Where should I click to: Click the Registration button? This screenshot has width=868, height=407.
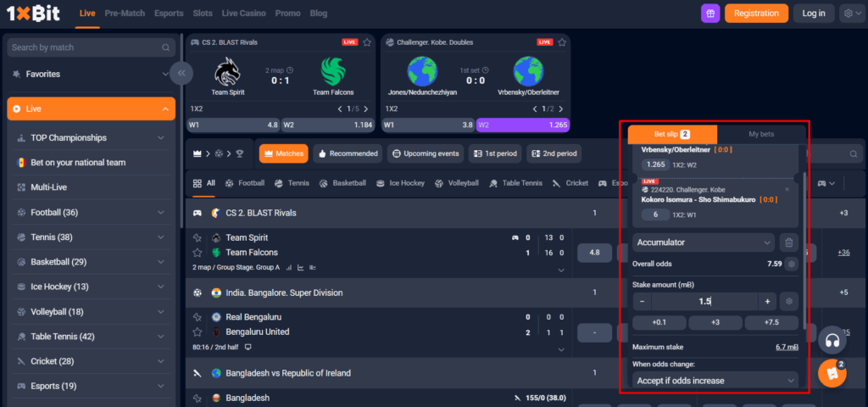pos(756,14)
